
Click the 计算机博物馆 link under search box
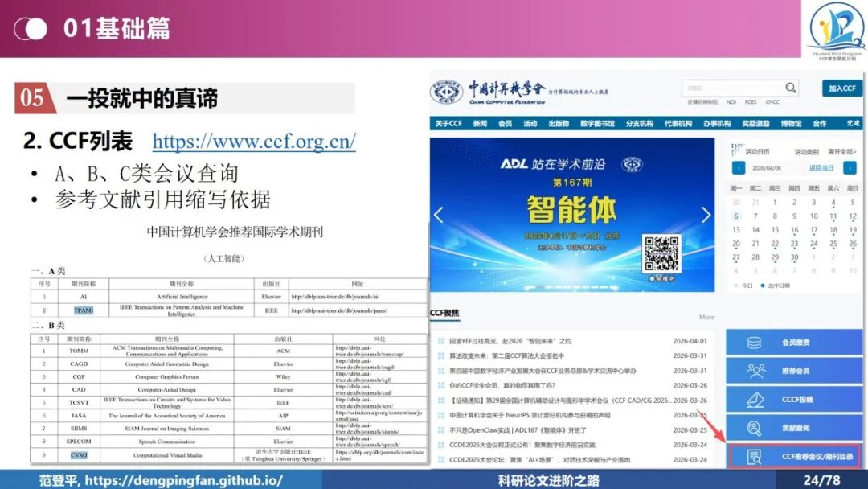[x=702, y=102]
